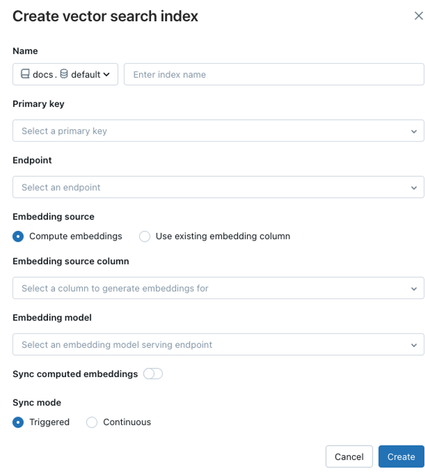Select the Continuous sync mode
Viewport: 425px width, 472px height.
(92, 422)
